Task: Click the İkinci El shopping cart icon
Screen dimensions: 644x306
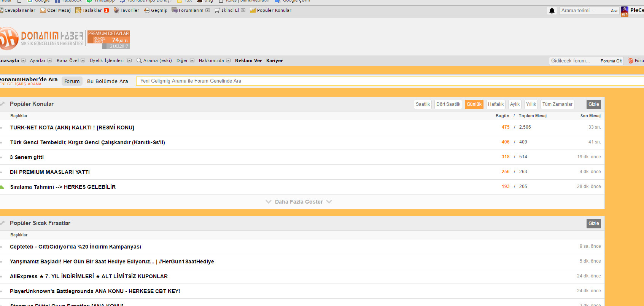Action: (x=217, y=10)
